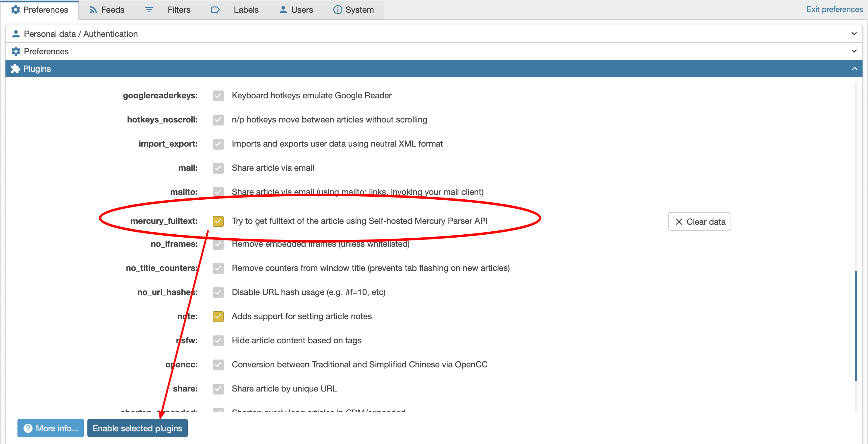Screen dimensions: 868x444
Task: Go to the Users tab
Action: pyautogui.click(x=296, y=10)
